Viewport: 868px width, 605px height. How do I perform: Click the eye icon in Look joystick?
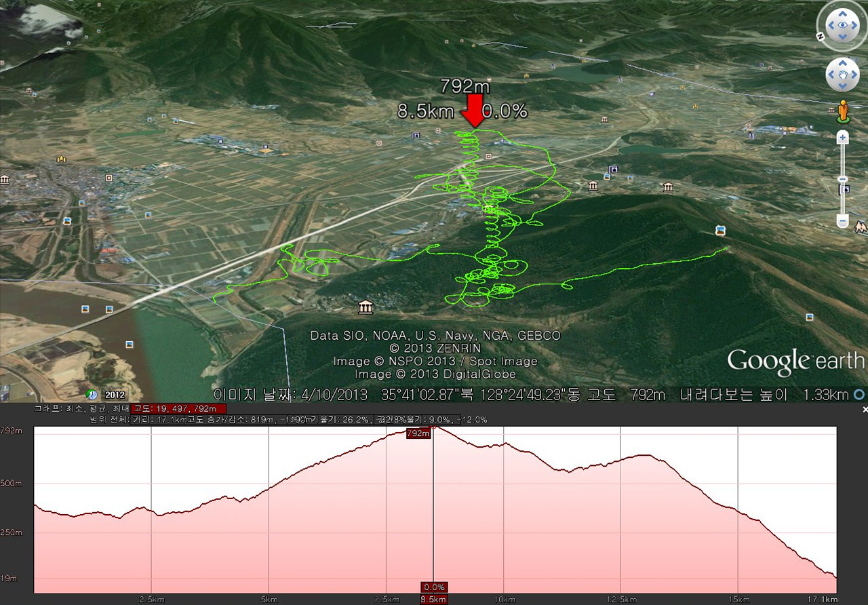842,26
